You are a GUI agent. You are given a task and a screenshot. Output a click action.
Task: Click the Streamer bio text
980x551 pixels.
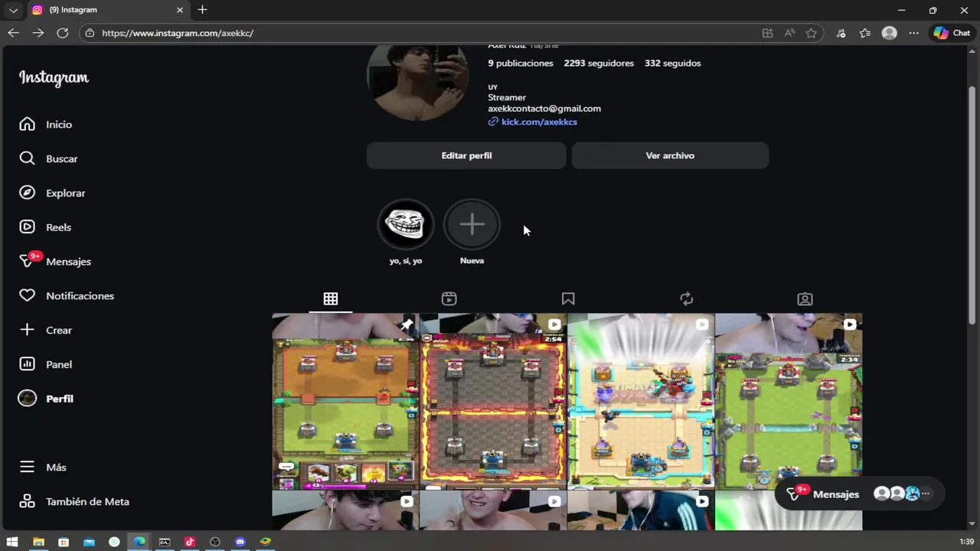tap(507, 97)
